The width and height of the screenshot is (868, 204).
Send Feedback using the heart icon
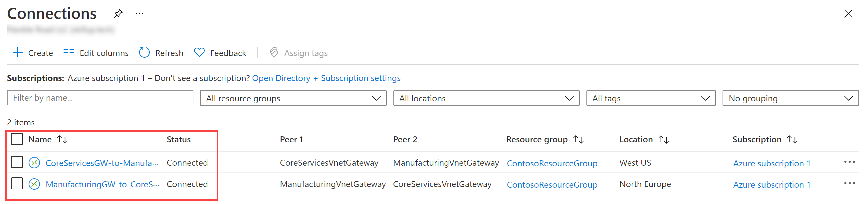pyautogui.click(x=199, y=52)
